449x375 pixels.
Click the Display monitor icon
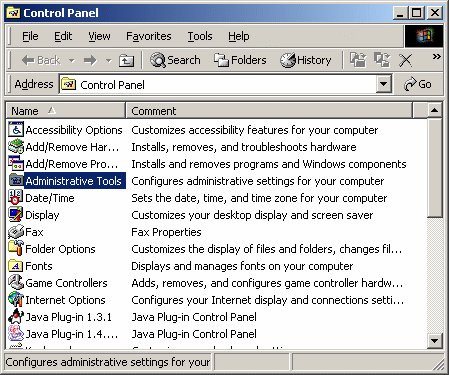[16, 215]
